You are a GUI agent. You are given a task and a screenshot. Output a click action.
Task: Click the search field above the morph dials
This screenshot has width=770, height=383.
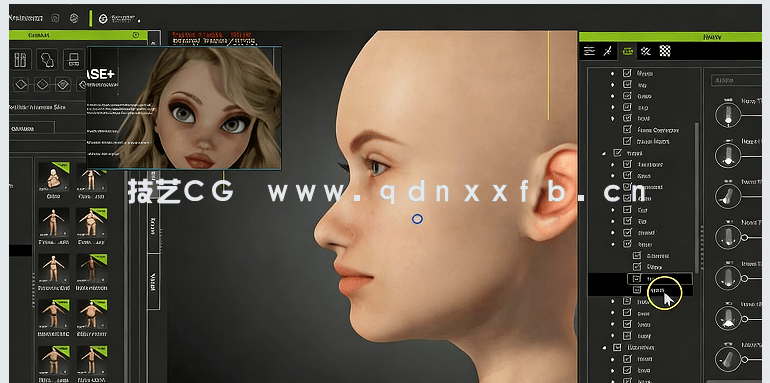click(x=736, y=80)
